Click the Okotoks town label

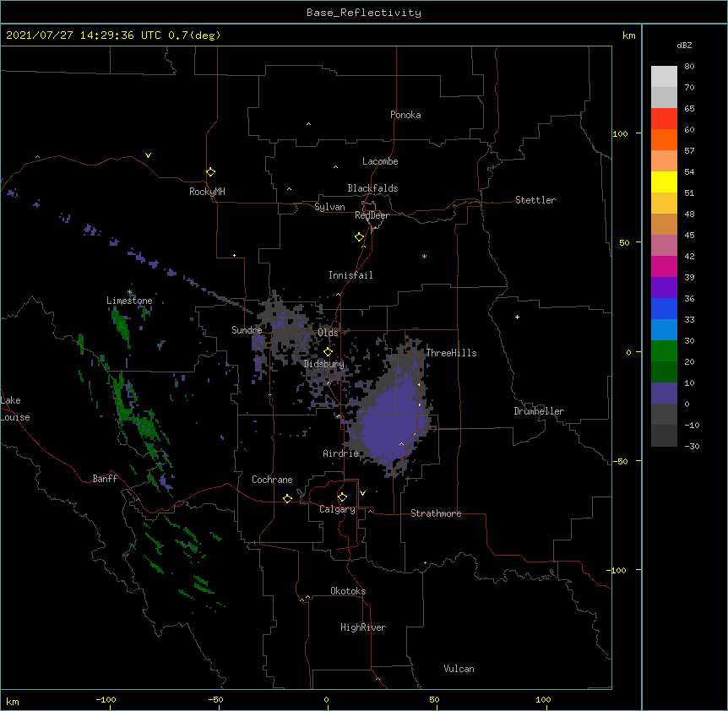point(348,591)
